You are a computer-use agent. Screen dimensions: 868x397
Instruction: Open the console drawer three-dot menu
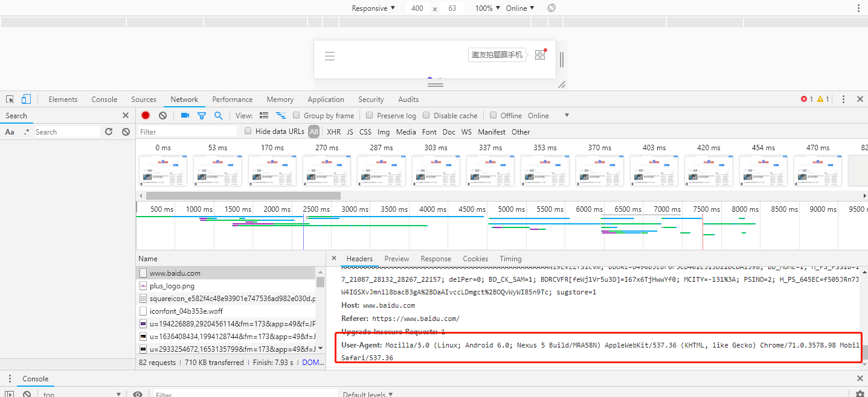click(x=9, y=379)
